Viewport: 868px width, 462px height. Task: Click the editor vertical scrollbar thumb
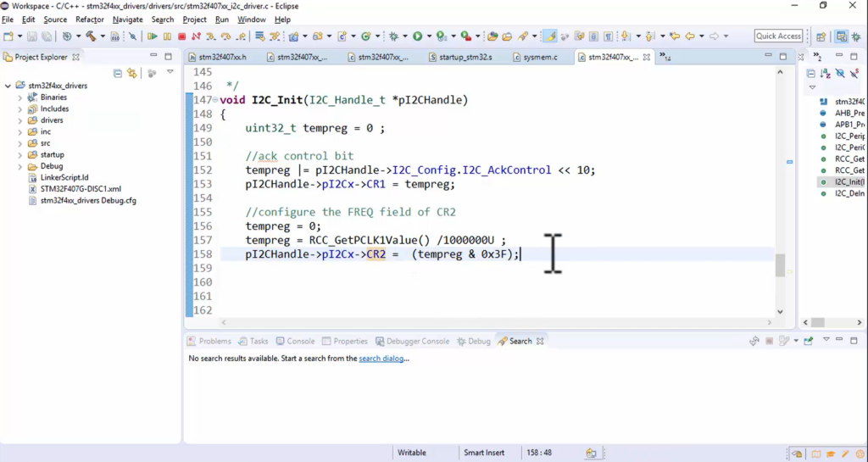tap(780, 265)
